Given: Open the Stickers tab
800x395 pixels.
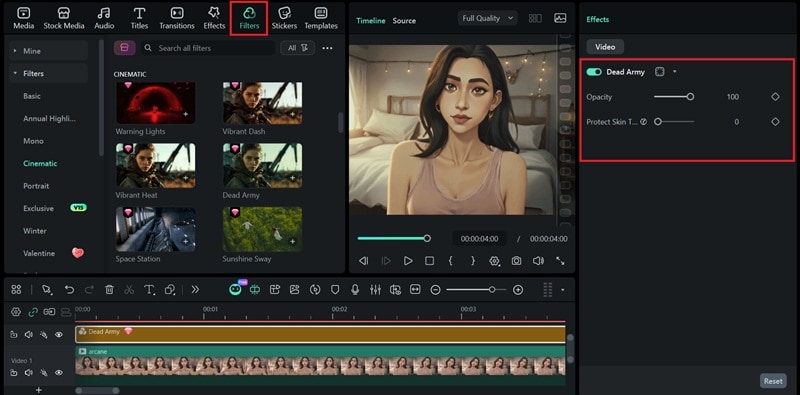Looking at the screenshot, I should click(285, 18).
